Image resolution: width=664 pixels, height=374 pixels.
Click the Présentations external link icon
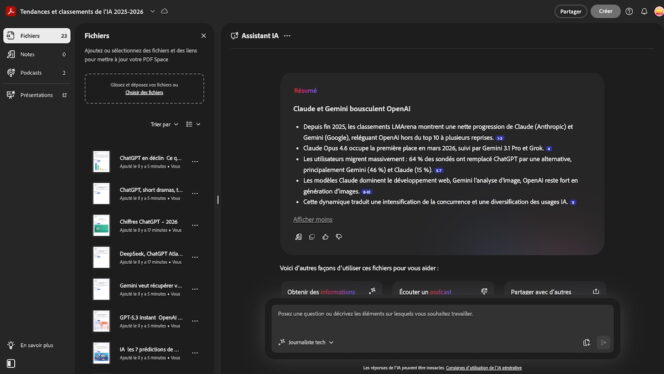coord(64,95)
